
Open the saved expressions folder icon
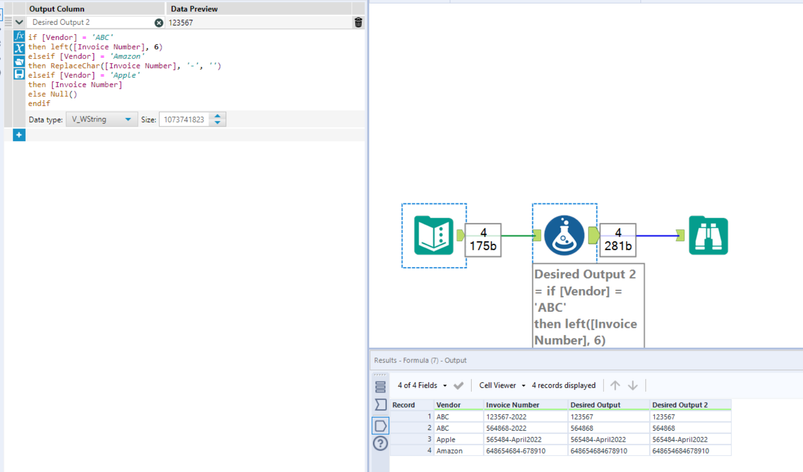19,61
